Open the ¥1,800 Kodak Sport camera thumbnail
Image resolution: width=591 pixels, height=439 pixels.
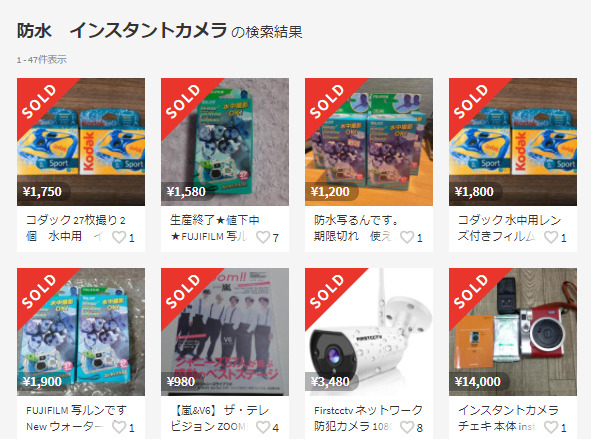[x=513, y=142]
